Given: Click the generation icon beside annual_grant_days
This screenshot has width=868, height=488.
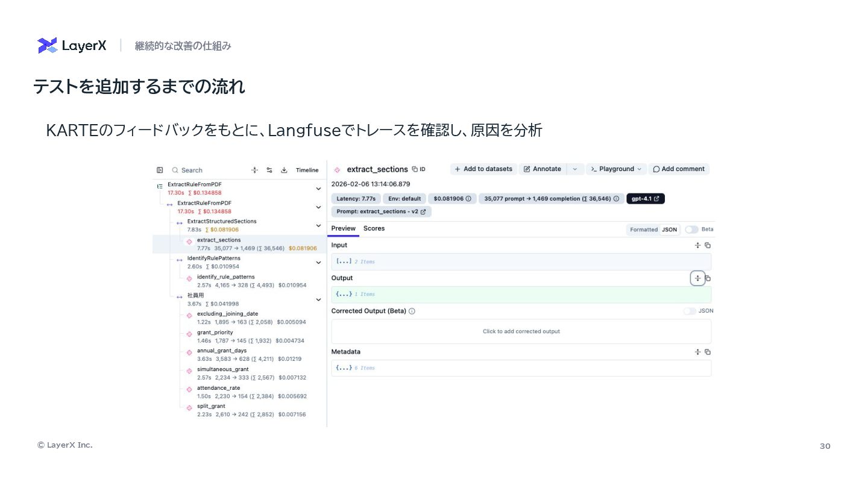Looking at the screenshot, I should 189,352.
